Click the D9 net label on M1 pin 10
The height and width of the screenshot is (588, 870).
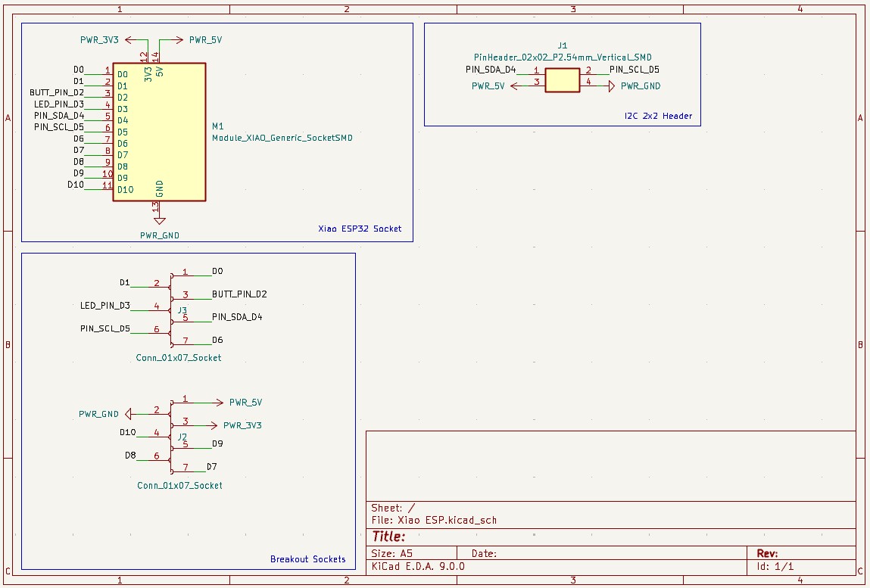click(78, 173)
